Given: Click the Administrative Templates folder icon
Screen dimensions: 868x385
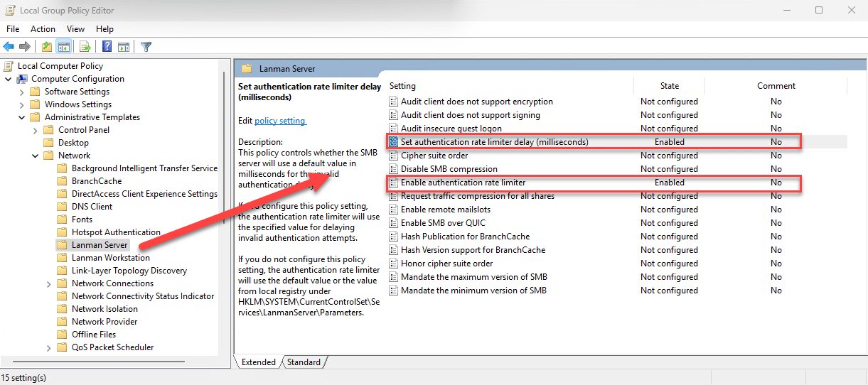Looking at the screenshot, I should tap(36, 117).
